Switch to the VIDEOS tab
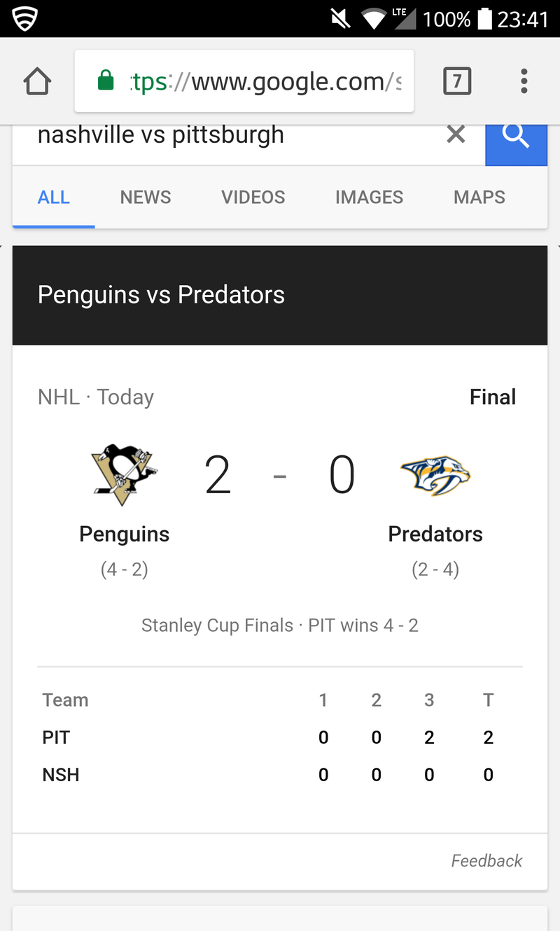 click(253, 198)
